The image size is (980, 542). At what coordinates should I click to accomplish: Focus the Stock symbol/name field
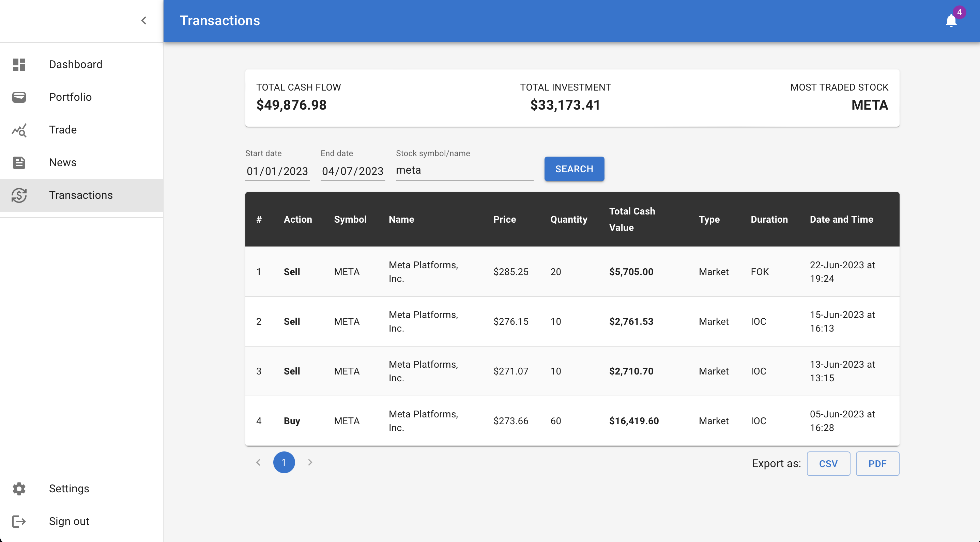coord(464,170)
